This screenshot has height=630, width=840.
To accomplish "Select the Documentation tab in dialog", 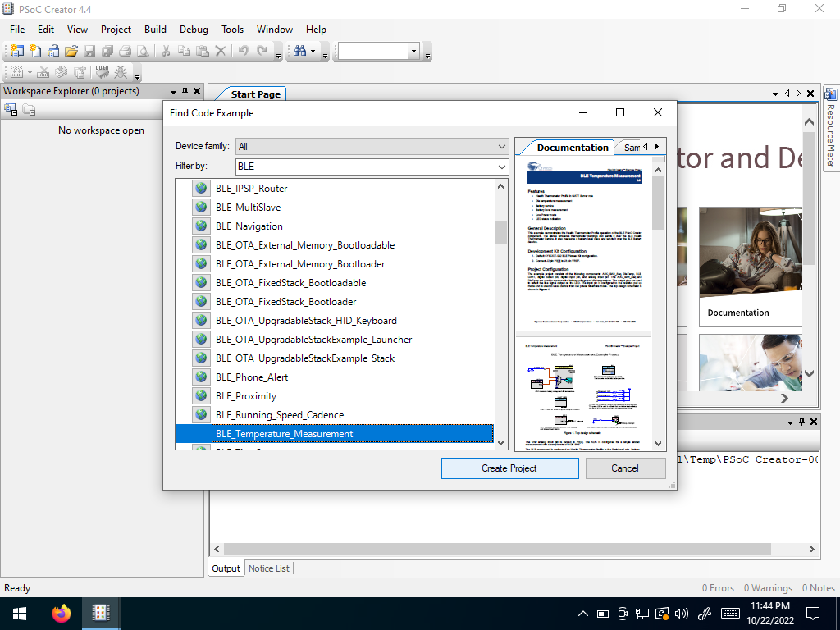I will pos(573,148).
